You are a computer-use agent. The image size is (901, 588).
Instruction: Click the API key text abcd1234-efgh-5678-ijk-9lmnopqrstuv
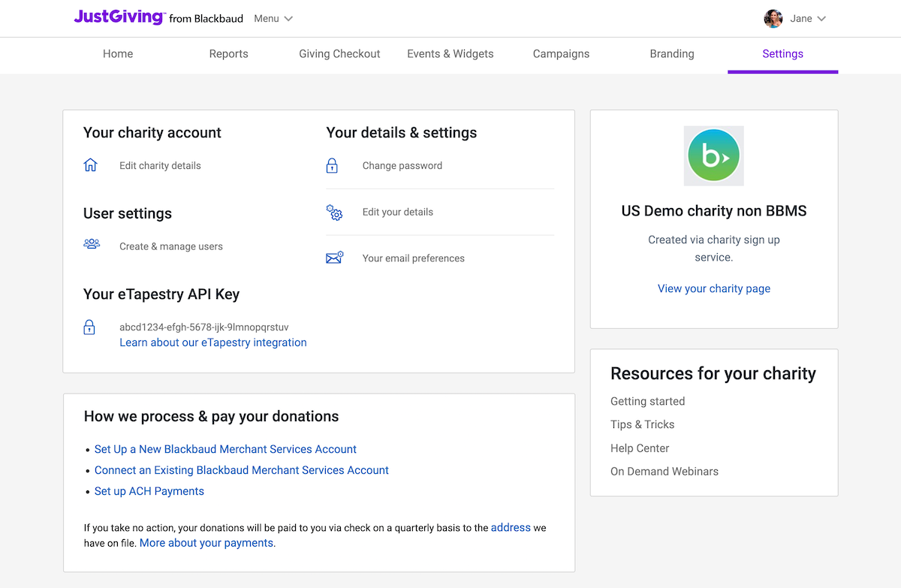tap(204, 327)
